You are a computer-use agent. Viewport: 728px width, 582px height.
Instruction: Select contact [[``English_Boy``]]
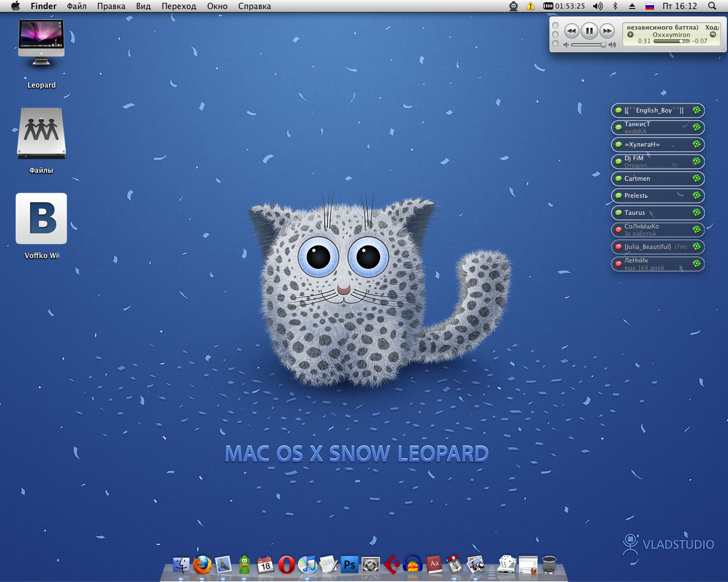[658, 110]
